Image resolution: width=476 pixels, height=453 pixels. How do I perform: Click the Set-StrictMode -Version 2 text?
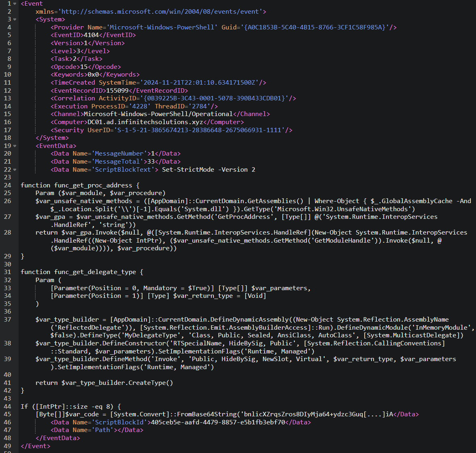pos(209,170)
